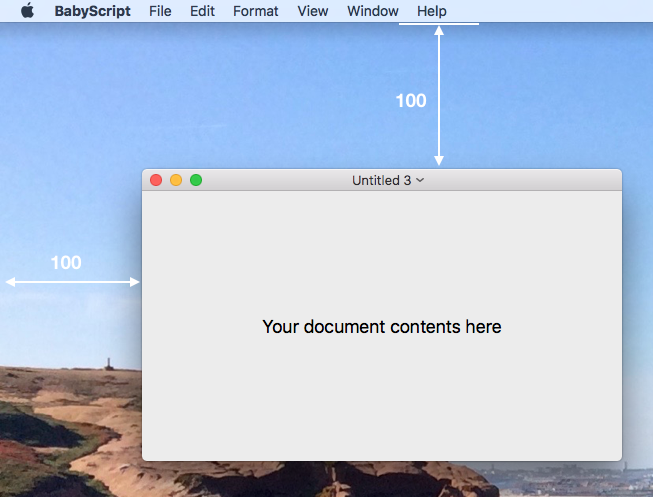This screenshot has width=653, height=497.
Task: Close the Untitled 3 window with red button
Action: [x=156, y=180]
